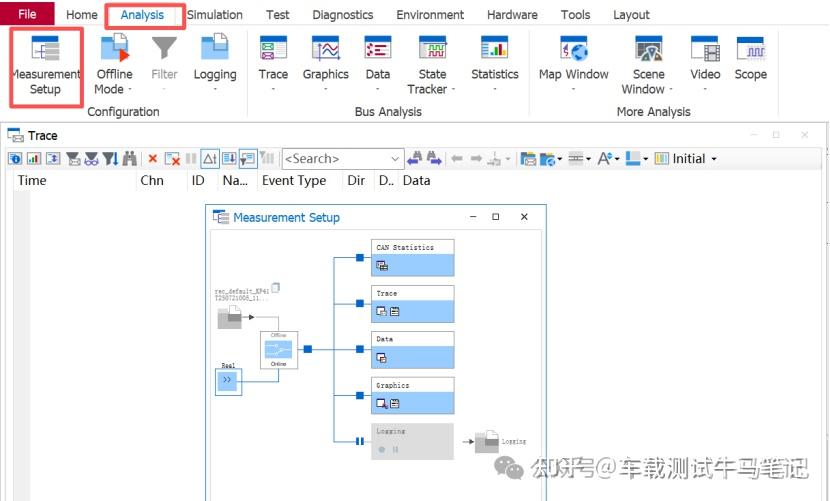
Task: Toggle the break connector before Logging block
Action: (x=359, y=441)
